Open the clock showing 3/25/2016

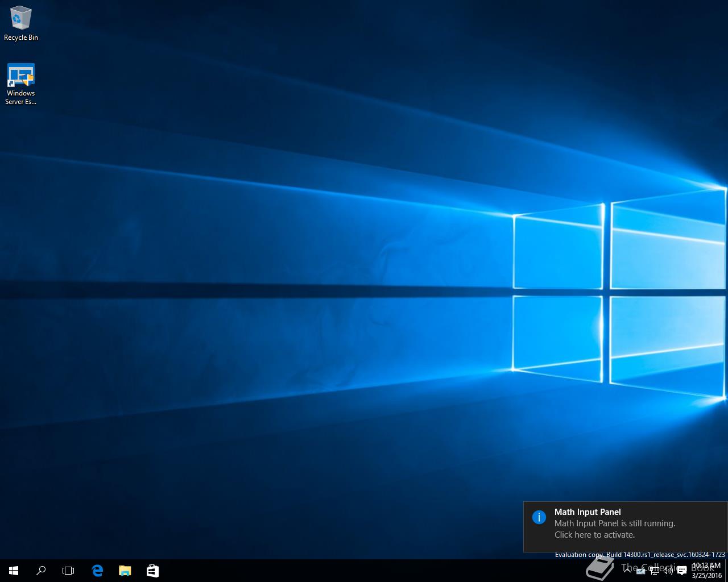point(706,571)
